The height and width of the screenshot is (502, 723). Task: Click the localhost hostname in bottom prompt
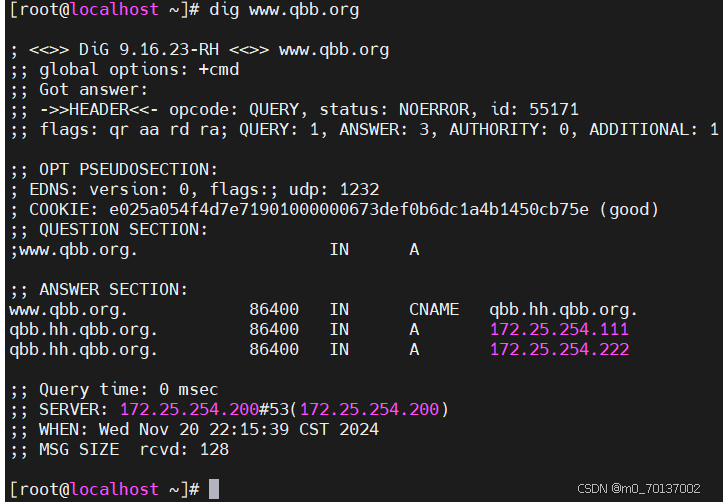tap(114, 489)
